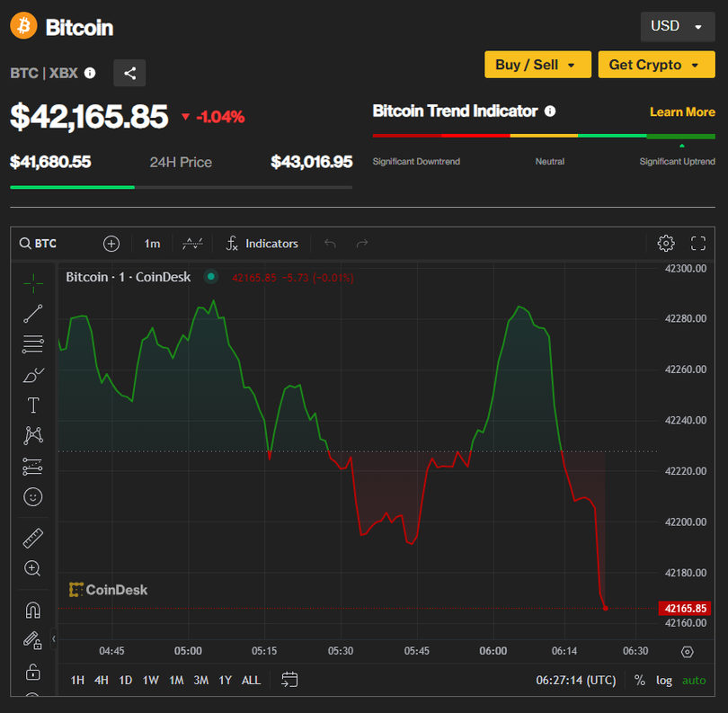Select the ruler measure tool
Screen dimensions: 728x713
pyautogui.click(x=33, y=539)
